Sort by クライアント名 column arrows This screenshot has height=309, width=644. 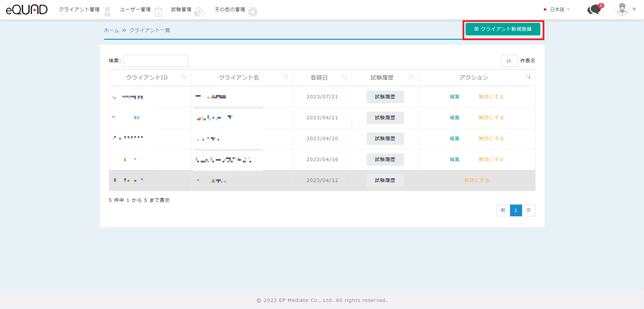(286, 77)
